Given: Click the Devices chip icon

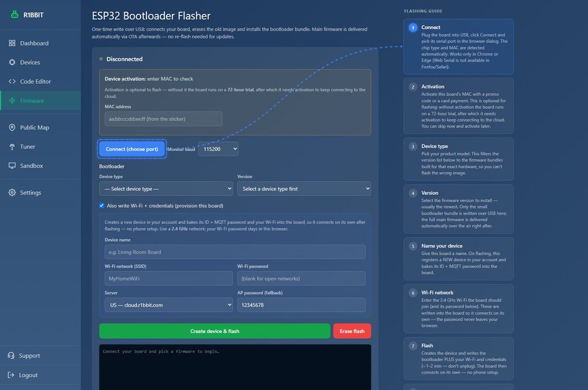Looking at the screenshot, I should 12,62.
